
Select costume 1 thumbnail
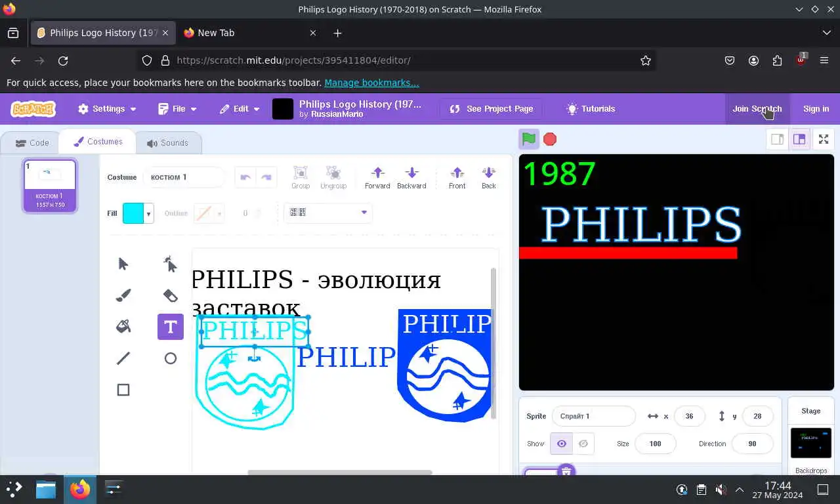(x=50, y=186)
